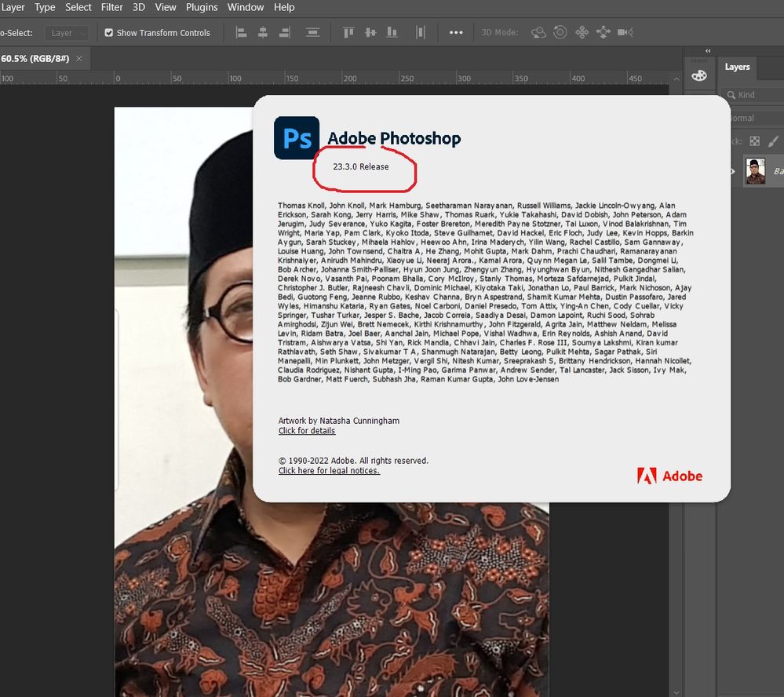This screenshot has height=697, width=784.
Task: Lock transparent pixels in Layers panel
Action: 755,141
